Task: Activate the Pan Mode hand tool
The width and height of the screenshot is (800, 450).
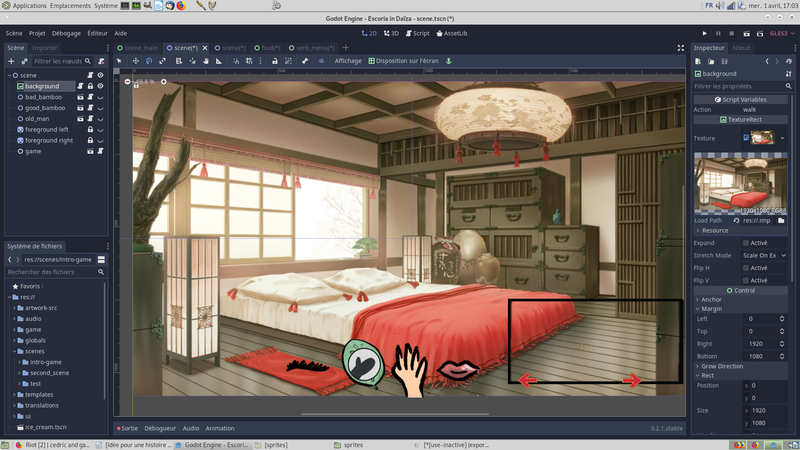Action: pos(206,61)
